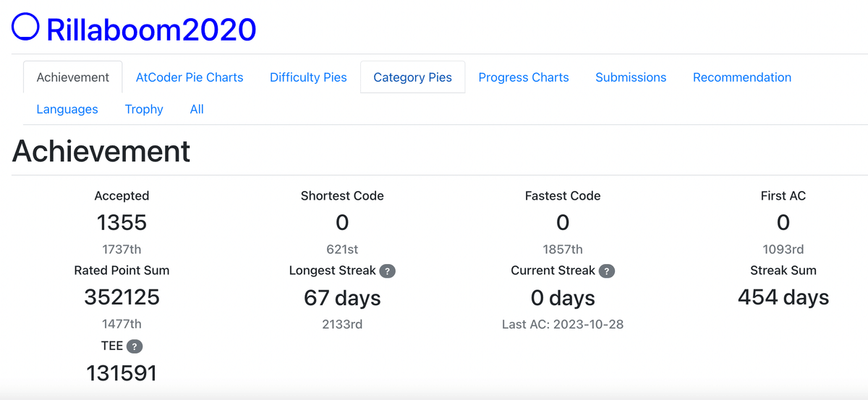This screenshot has width=868, height=400.
Task: Open the Achievement tab
Action: [73, 77]
